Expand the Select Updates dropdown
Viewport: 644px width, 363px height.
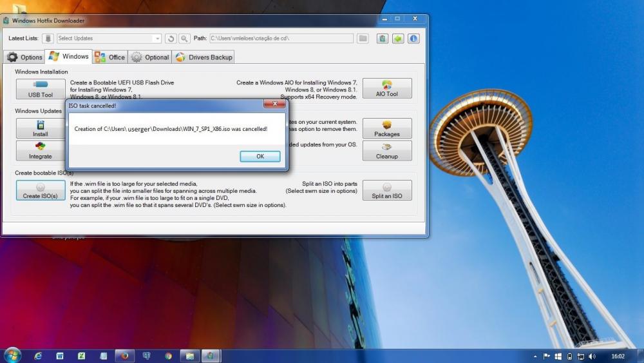(x=156, y=39)
